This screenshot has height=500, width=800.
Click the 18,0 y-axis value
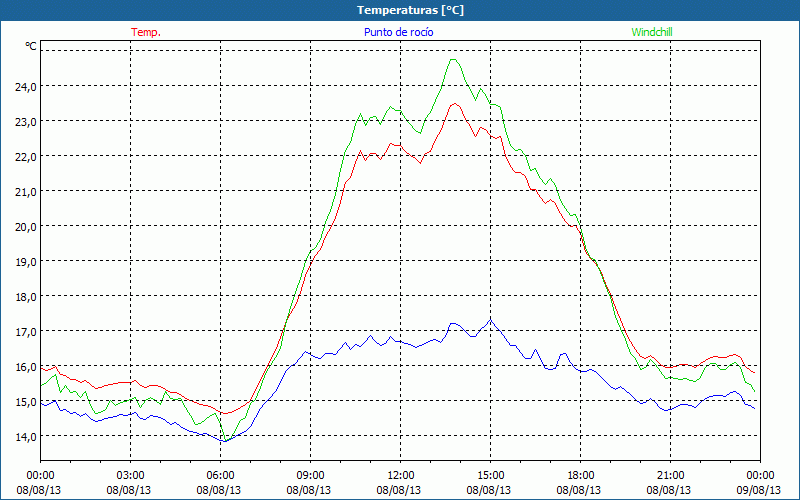coord(26,297)
